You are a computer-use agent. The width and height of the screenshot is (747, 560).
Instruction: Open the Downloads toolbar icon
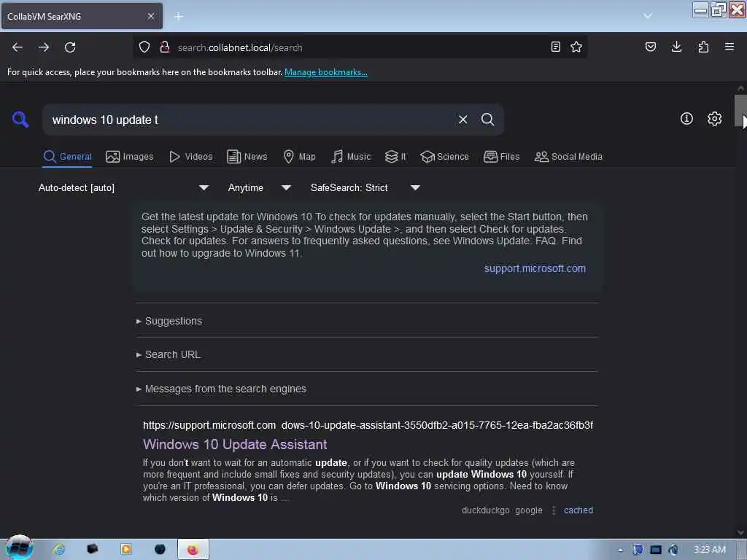tap(676, 47)
